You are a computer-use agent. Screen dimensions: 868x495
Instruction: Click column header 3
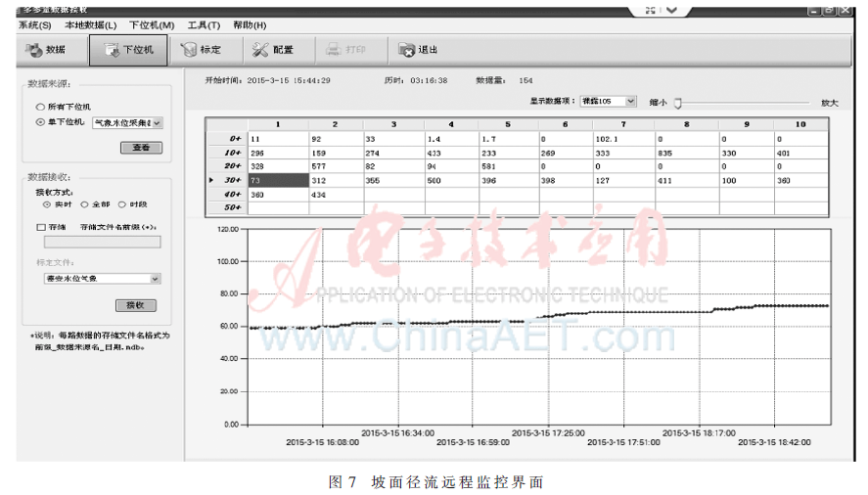(393, 124)
